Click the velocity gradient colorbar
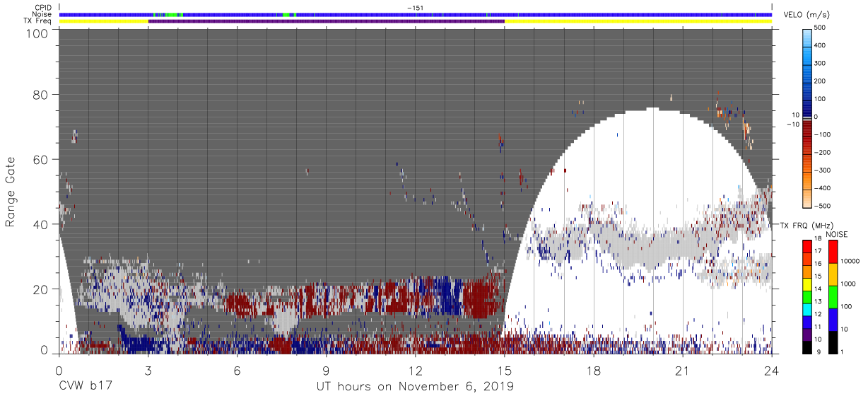Image resolution: width=868 pixels, height=401 pixels. 809,117
